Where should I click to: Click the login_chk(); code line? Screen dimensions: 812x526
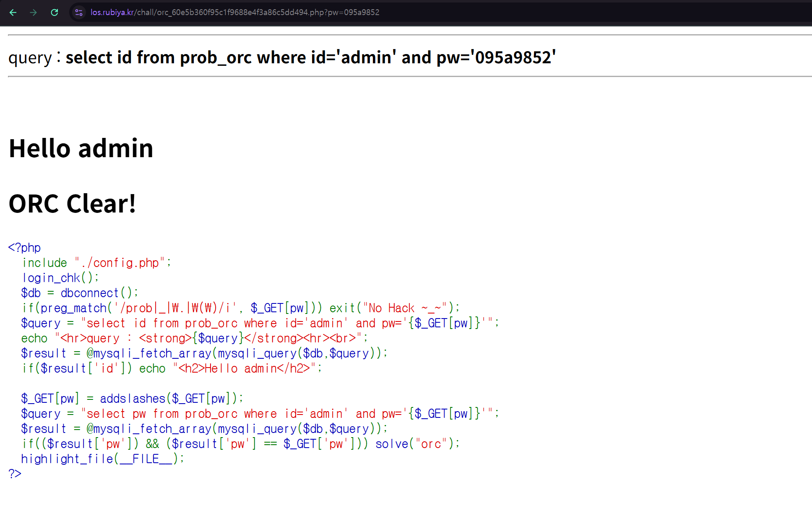(60, 278)
